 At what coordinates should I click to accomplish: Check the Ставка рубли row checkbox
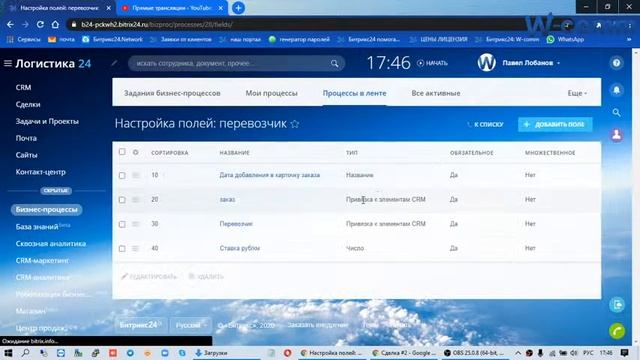[x=122, y=249]
